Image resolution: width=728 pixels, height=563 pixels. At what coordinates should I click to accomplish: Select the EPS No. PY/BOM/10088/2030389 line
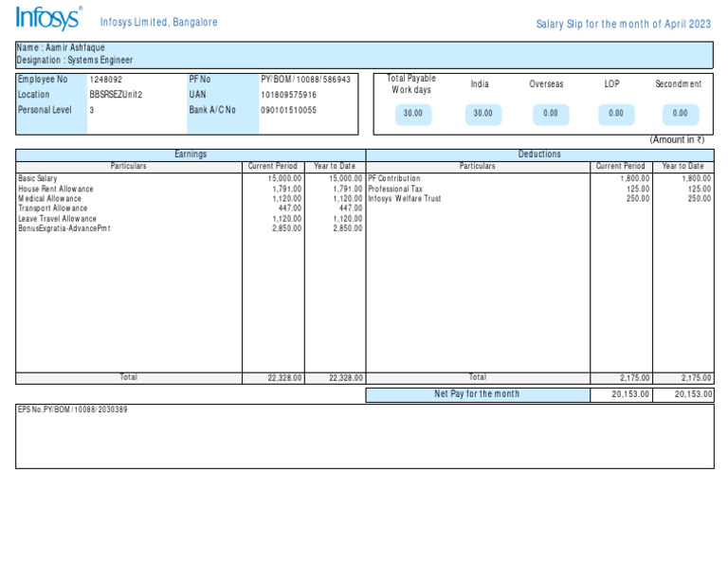(x=72, y=409)
